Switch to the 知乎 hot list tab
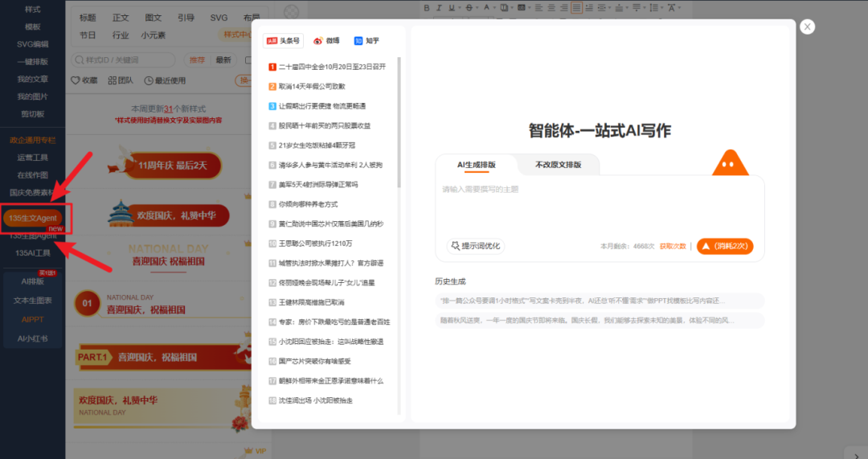Image resolution: width=868 pixels, height=459 pixels. pos(366,41)
